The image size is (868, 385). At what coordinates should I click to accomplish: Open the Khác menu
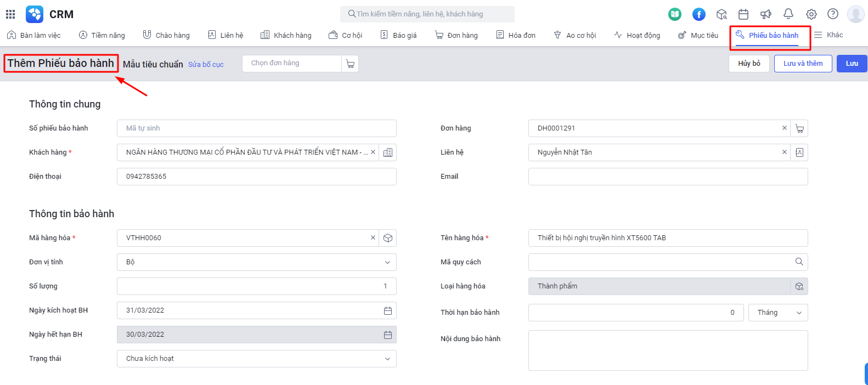[x=828, y=35]
